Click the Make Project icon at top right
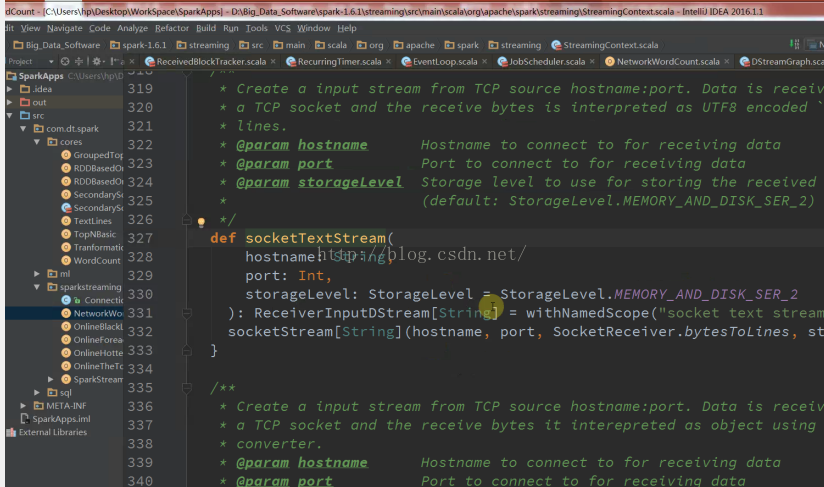The width and height of the screenshot is (824, 487). click(x=795, y=45)
